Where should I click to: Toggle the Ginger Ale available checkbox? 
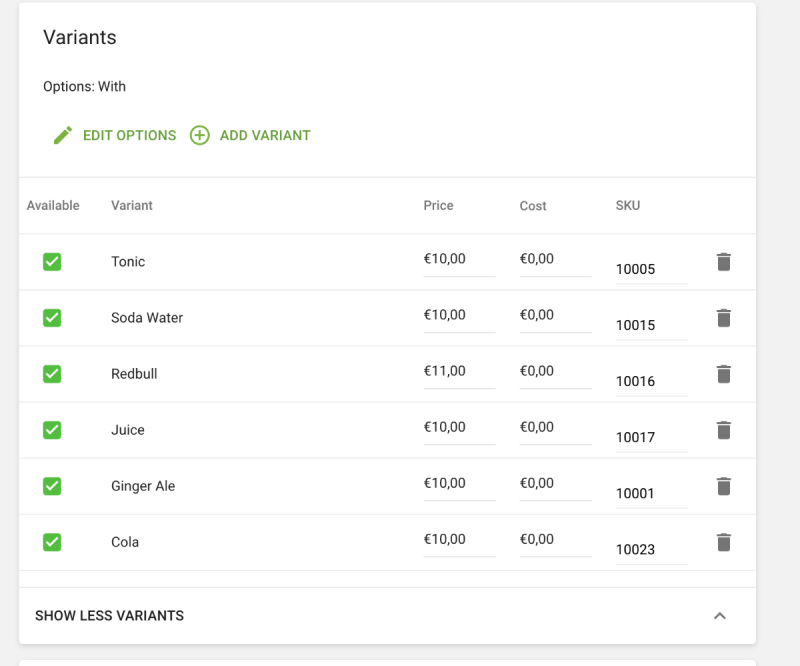(52, 486)
